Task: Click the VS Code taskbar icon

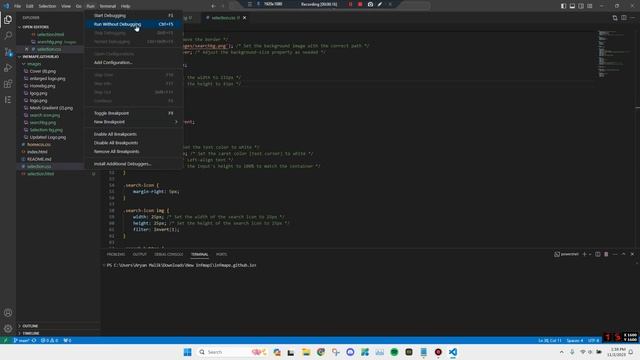Action: point(453,352)
